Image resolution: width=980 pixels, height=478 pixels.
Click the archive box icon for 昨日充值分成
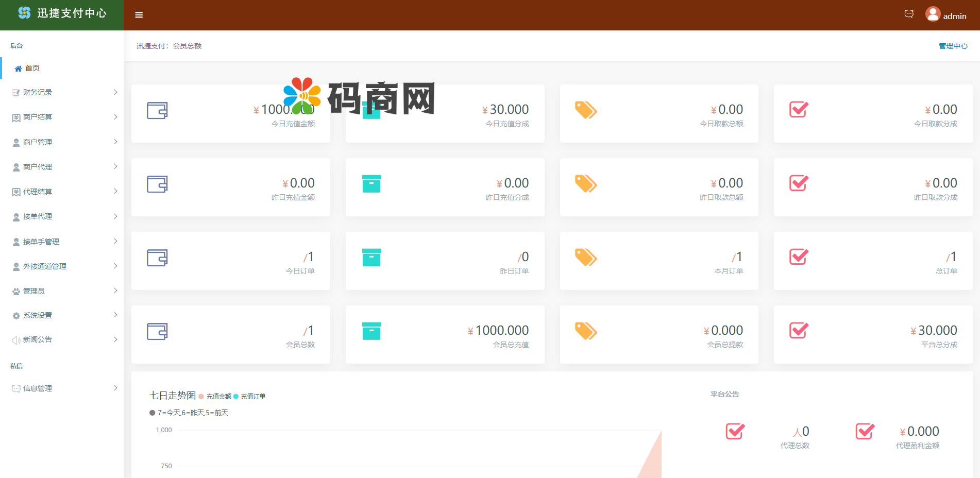click(371, 184)
